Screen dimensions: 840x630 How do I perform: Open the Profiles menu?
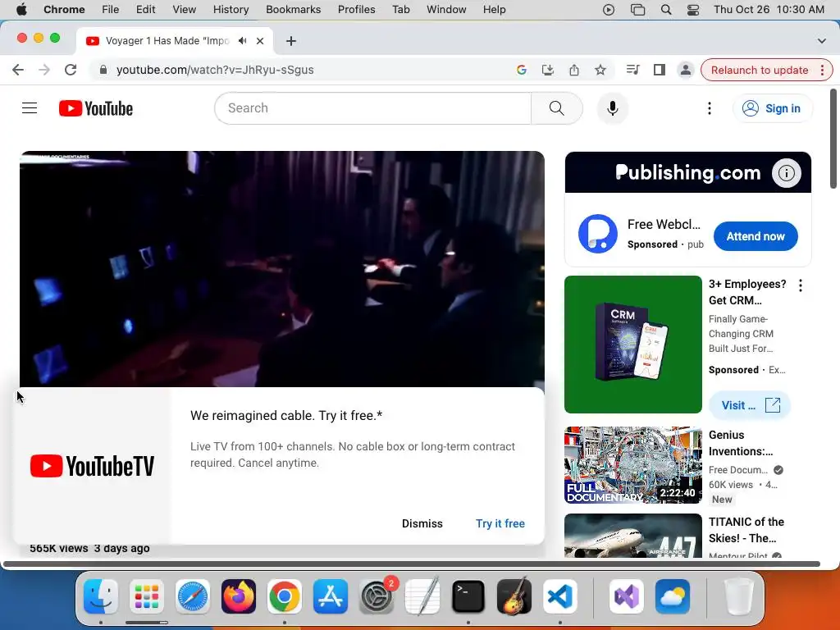356,9
